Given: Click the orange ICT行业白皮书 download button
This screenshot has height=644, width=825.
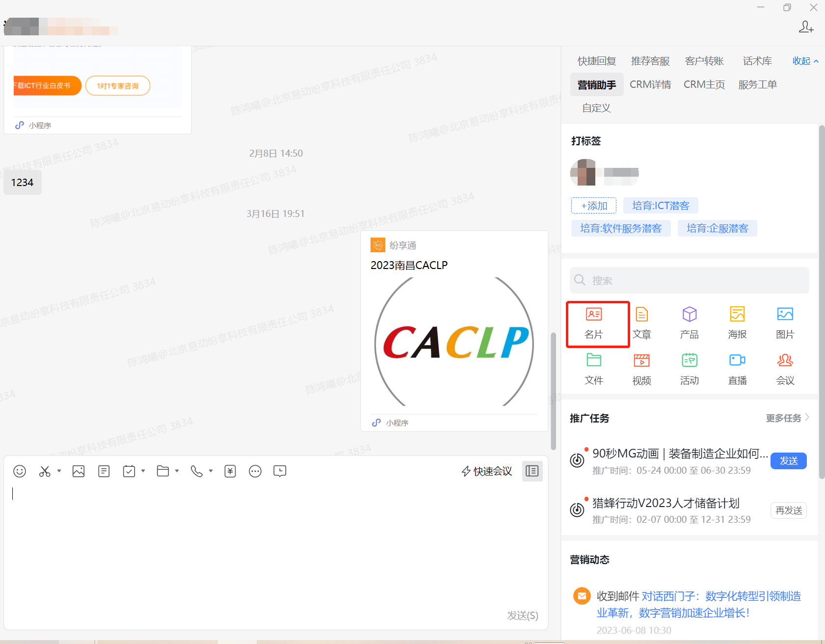Looking at the screenshot, I should (47, 86).
